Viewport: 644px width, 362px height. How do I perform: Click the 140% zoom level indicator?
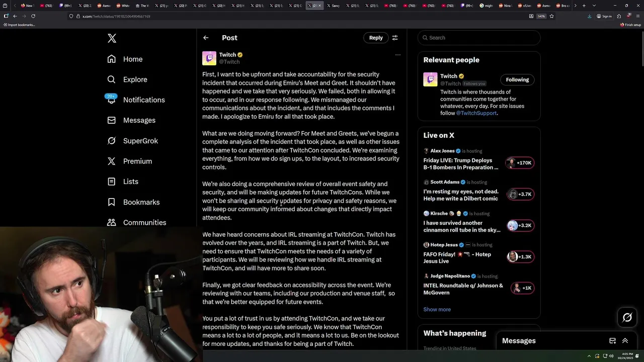pyautogui.click(x=541, y=16)
